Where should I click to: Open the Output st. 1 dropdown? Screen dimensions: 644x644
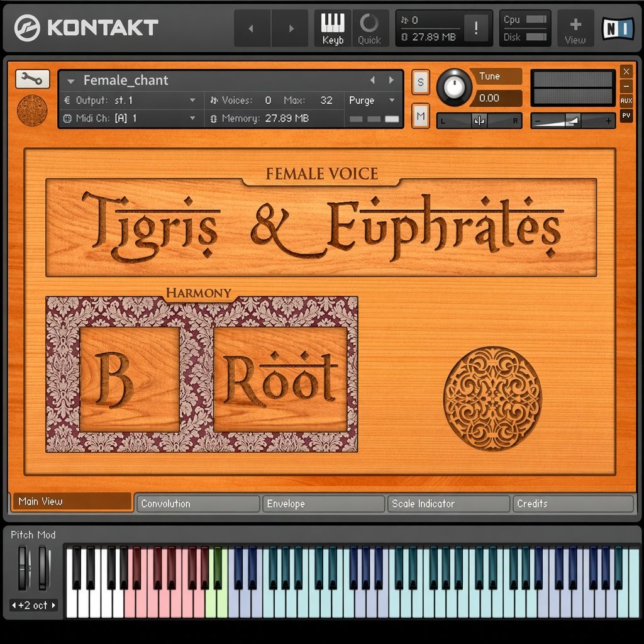coord(131,100)
